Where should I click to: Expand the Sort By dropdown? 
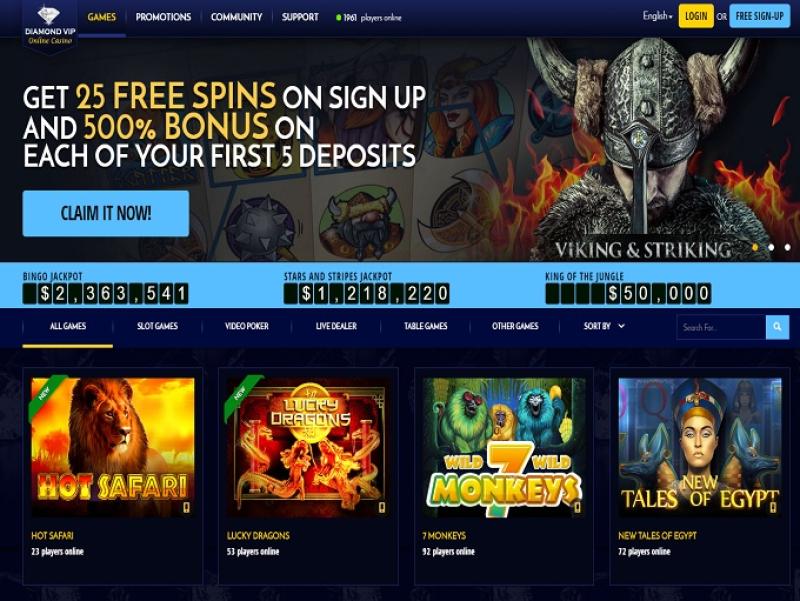coord(604,326)
